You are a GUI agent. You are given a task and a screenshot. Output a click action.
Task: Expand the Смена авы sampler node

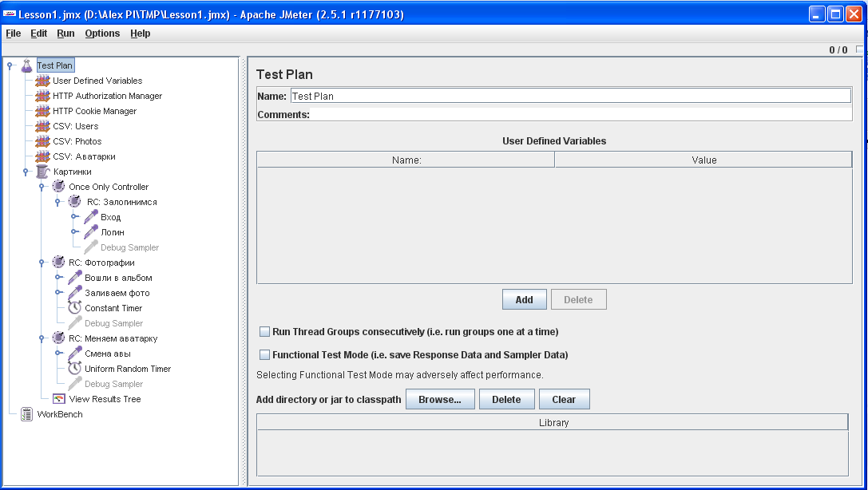click(58, 354)
